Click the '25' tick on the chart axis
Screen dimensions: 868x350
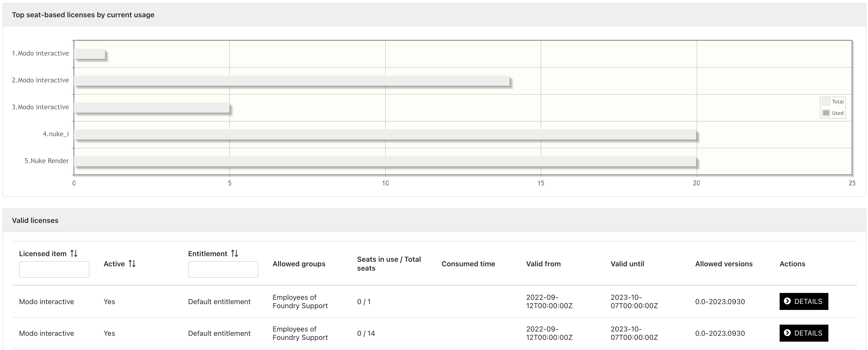pyautogui.click(x=852, y=183)
